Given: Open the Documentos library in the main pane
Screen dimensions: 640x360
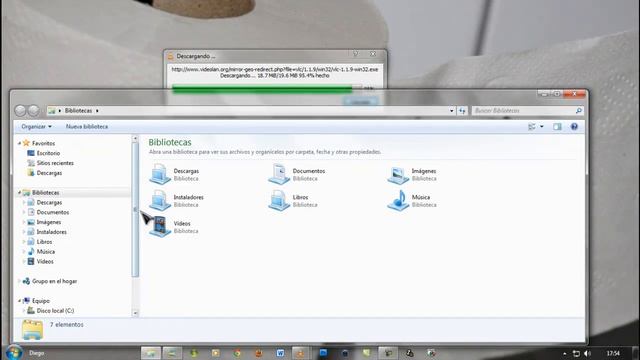Looking at the screenshot, I should point(297,174).
